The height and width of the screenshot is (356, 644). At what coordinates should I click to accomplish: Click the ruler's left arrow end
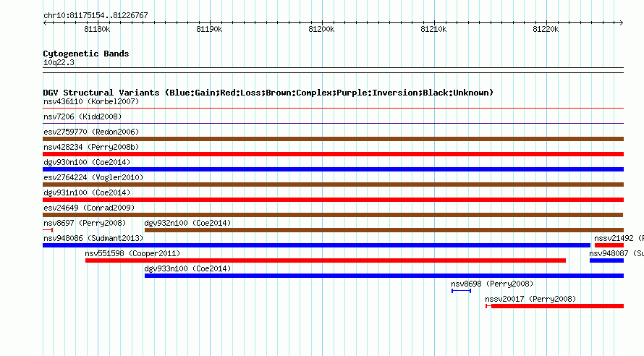[45, 23]
